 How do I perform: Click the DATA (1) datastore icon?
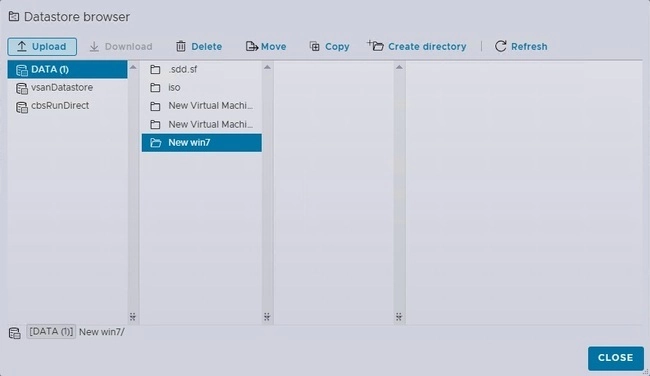click(x=22, y=70)
